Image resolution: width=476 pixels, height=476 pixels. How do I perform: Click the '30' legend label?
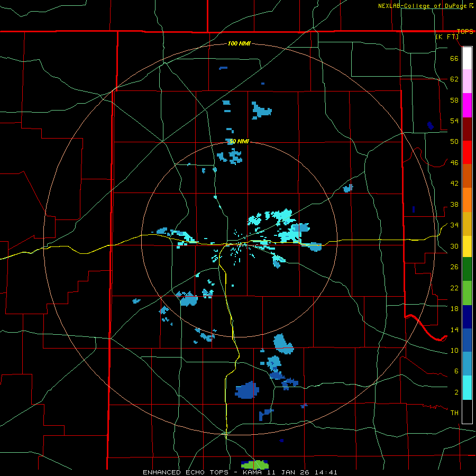click(x=454, y=246)
